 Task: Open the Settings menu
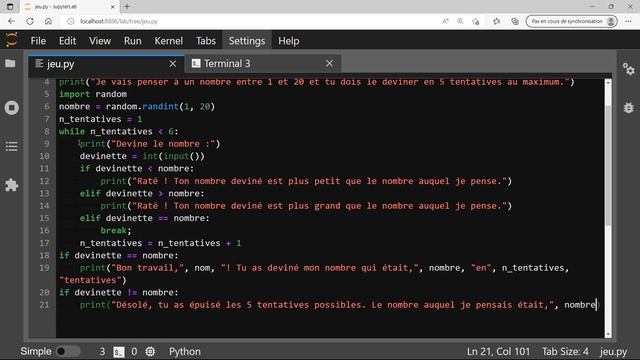(247, 41)
